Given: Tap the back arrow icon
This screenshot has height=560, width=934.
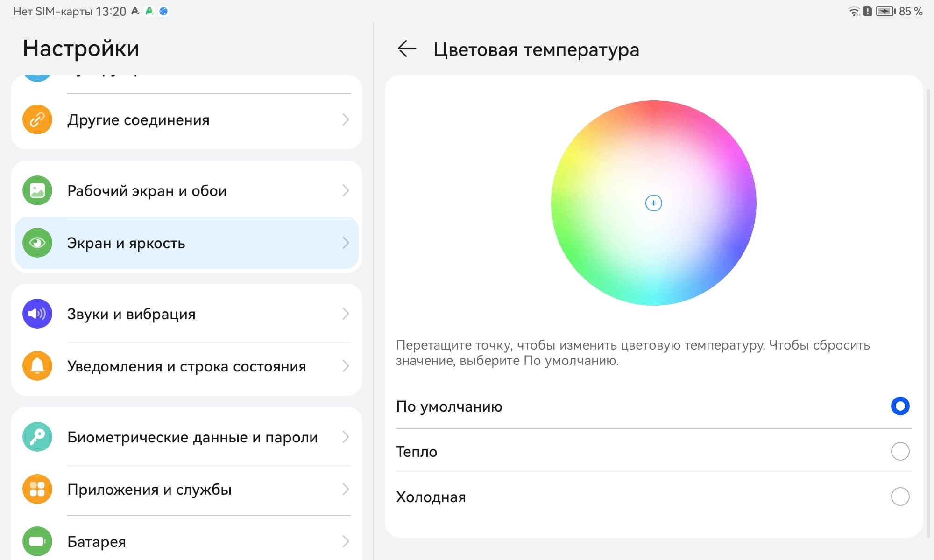Looking at the screenshot, I should coord(407,49).
